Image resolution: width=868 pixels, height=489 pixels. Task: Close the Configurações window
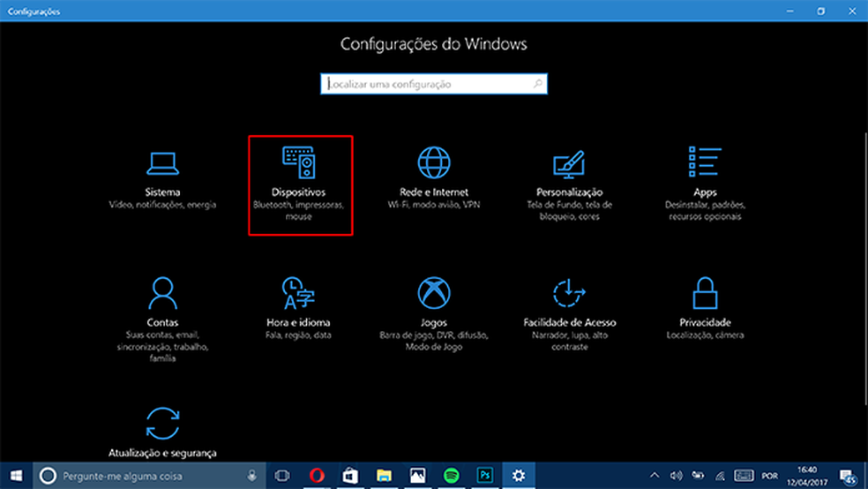852,11
